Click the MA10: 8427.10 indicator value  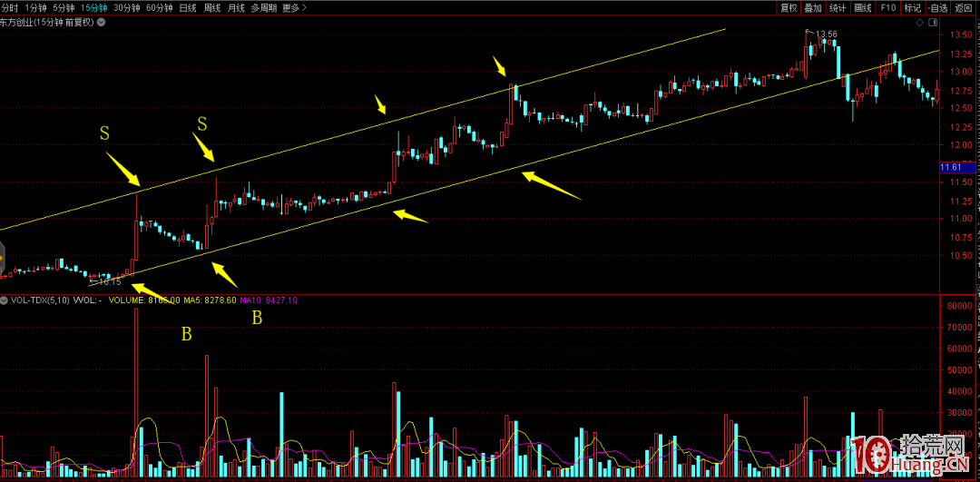[x=269, y=300]
